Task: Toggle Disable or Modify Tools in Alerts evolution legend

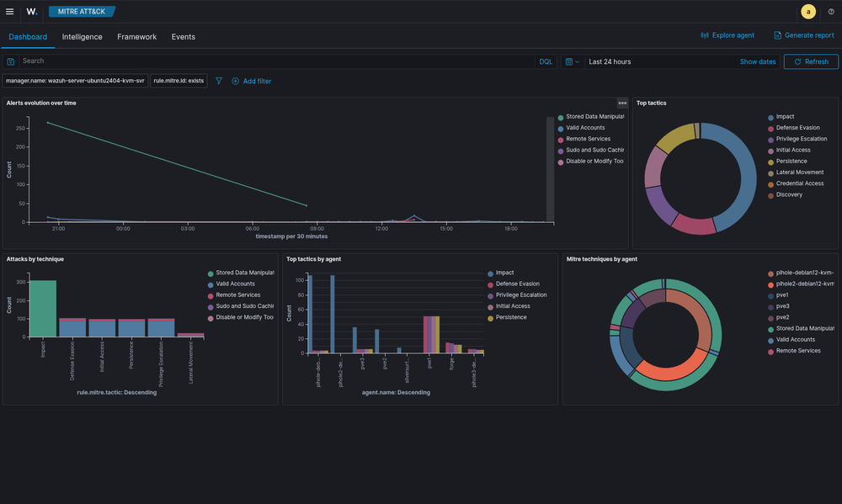Action: (x=591, y=162)
